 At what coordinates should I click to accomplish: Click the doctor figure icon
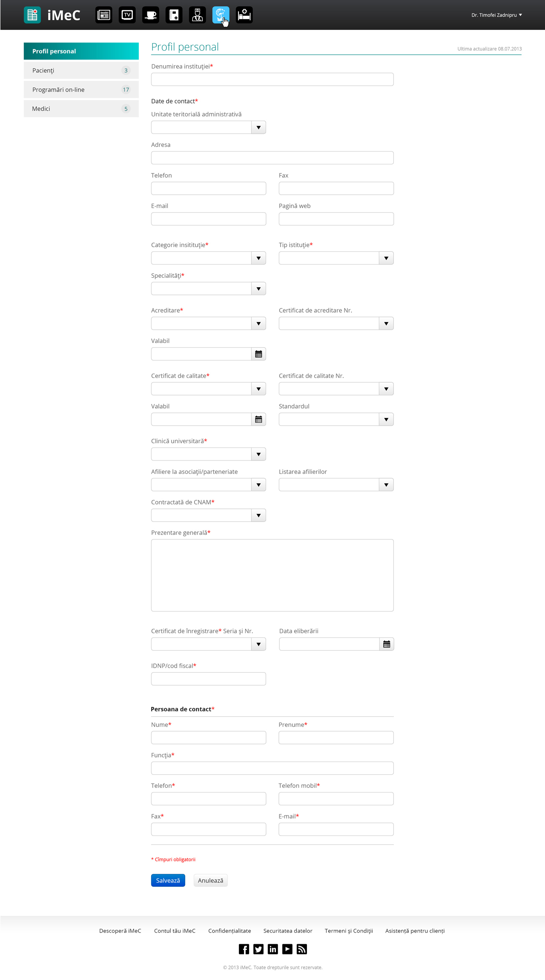point(197,15)
